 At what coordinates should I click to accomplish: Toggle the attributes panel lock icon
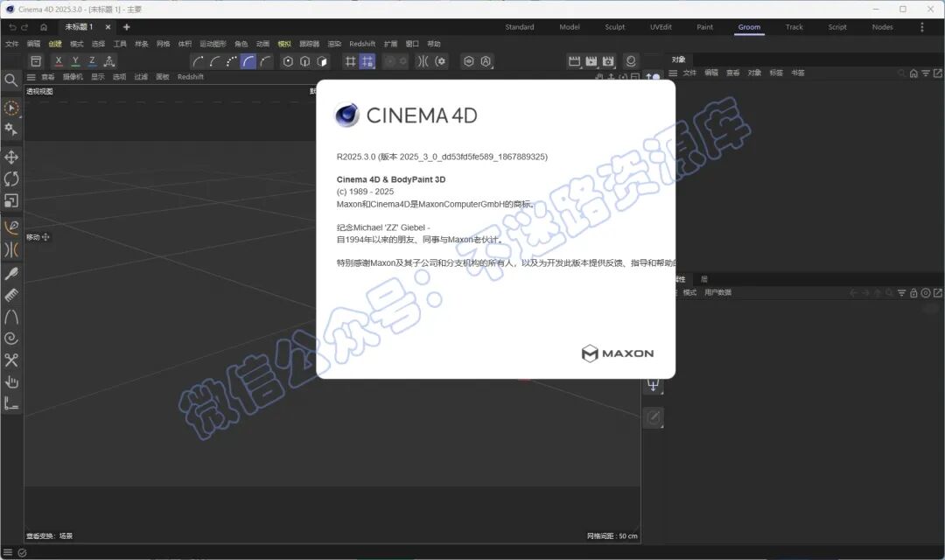point(913,293)
